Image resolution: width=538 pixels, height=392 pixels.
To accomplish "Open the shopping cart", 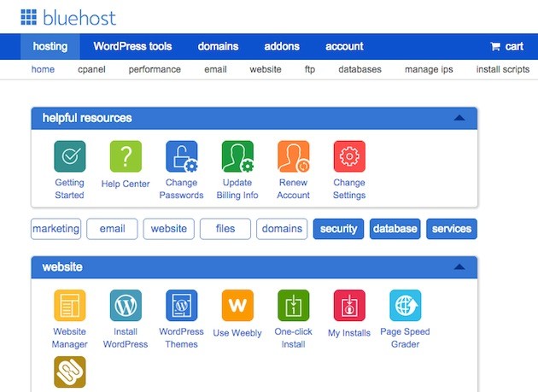I will click(506, 46).
